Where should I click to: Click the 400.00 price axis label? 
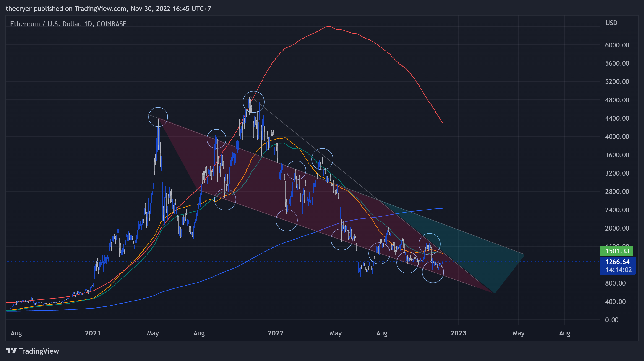point(615,301)
